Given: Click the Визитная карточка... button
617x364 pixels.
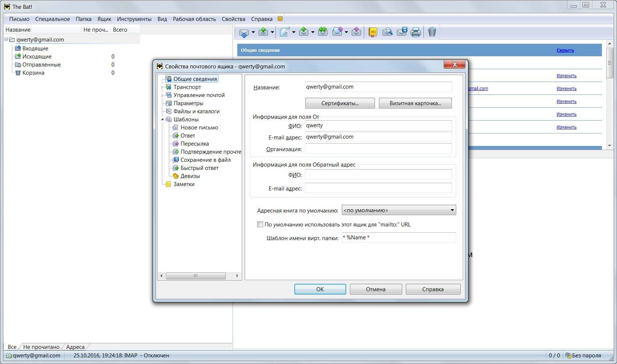Looking at the screenshot, I should [415, 103].
